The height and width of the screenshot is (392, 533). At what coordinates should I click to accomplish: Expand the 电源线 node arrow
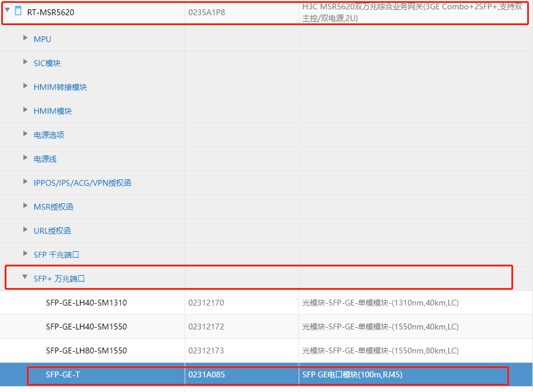25,157
